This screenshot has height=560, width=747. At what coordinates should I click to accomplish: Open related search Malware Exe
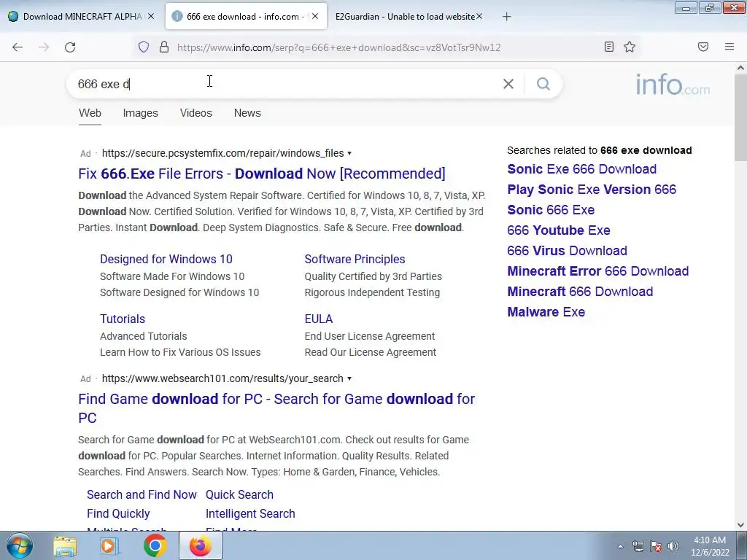click(x=546, y=312)
